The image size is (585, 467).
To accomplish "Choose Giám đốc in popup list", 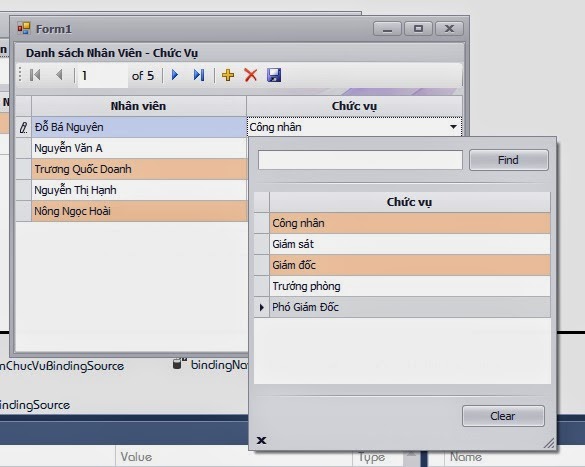I will (410, 265).
